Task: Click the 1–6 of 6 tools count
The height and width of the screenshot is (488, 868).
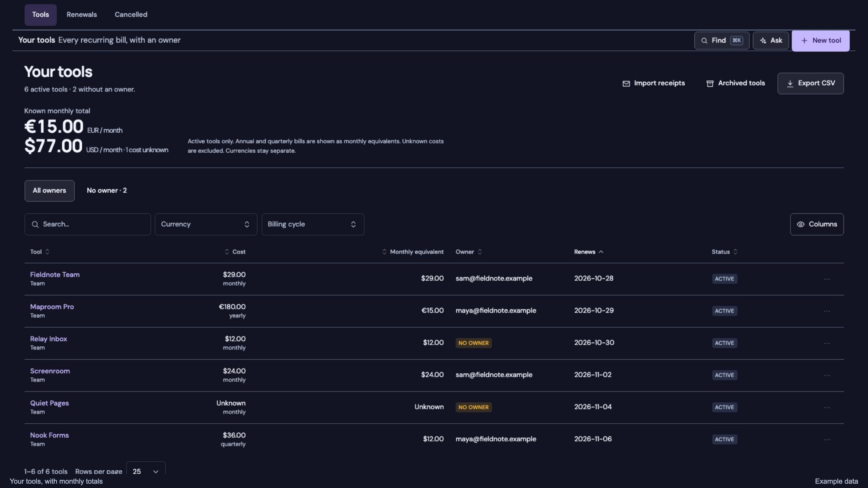Action: [x=46, y=471]
